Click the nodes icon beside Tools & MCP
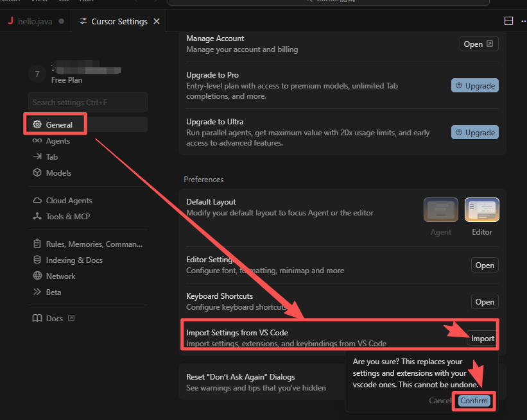 (x=37, y=216)
